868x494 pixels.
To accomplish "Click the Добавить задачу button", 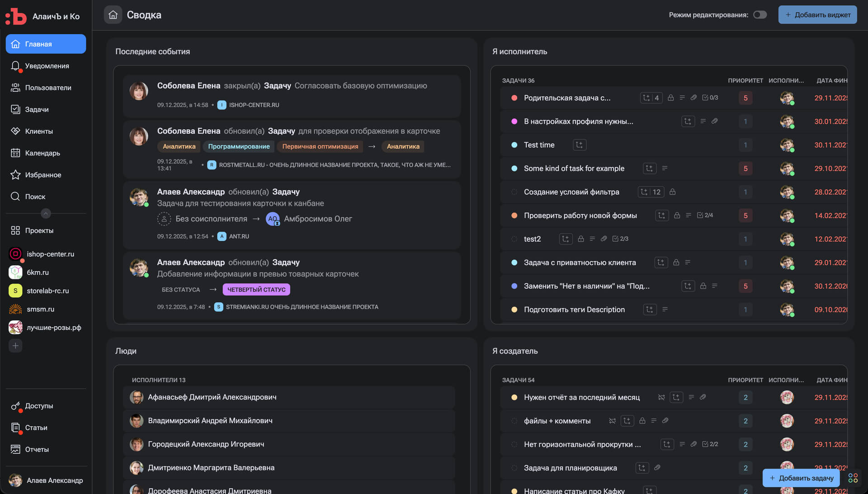I will (x=801, y=478).
